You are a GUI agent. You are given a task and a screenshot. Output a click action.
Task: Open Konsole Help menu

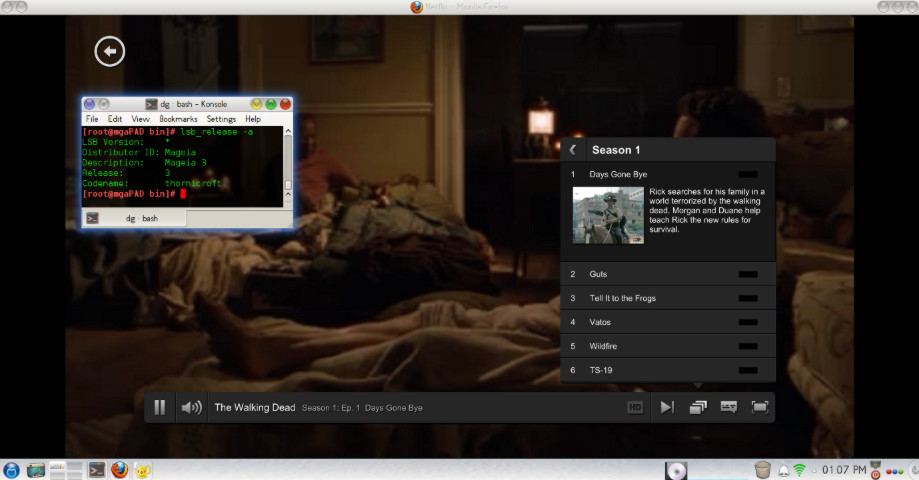[253, 119]
